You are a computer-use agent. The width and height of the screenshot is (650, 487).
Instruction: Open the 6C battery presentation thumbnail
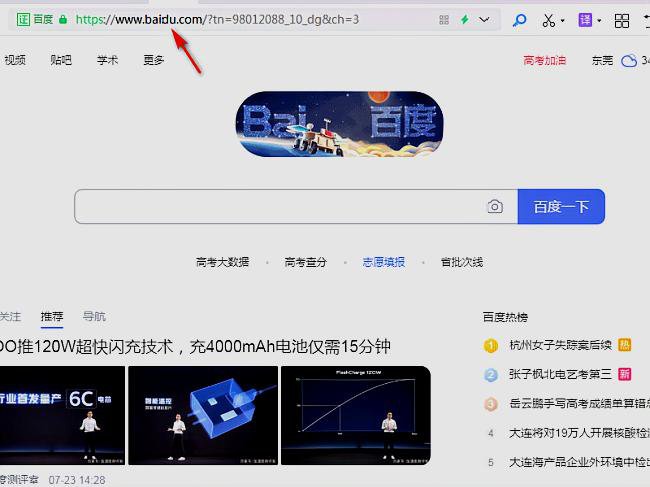point(62,415)
